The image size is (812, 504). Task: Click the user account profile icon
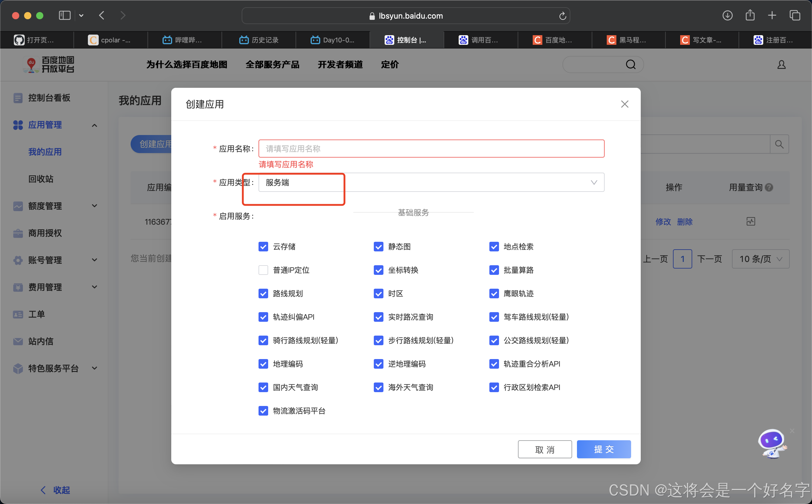pos(781,65)
